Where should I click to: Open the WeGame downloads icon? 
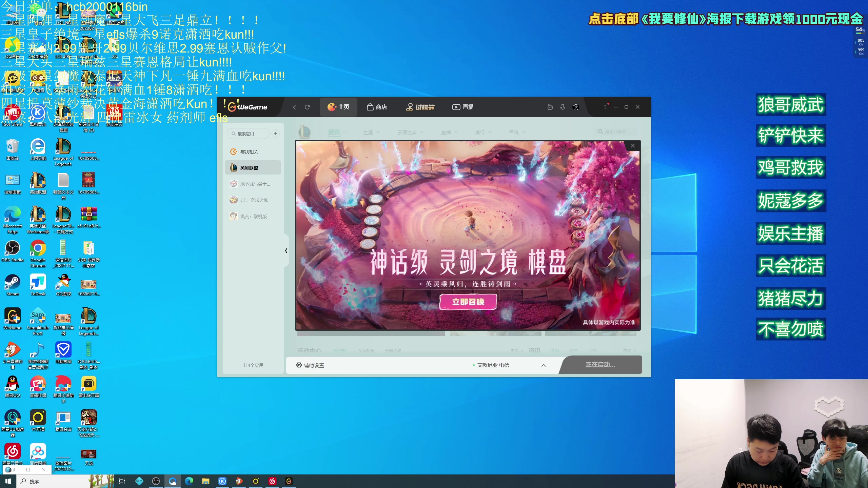563,107
